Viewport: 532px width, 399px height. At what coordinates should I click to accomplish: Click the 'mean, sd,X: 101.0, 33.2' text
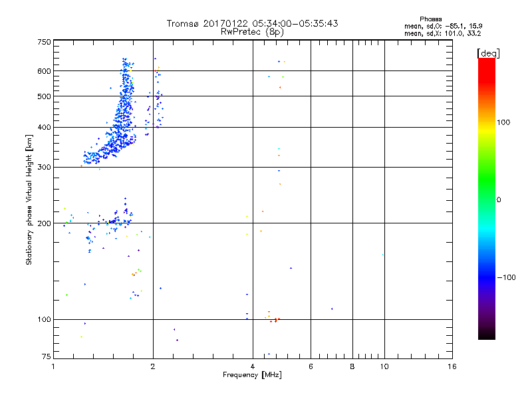click(442, 33)
